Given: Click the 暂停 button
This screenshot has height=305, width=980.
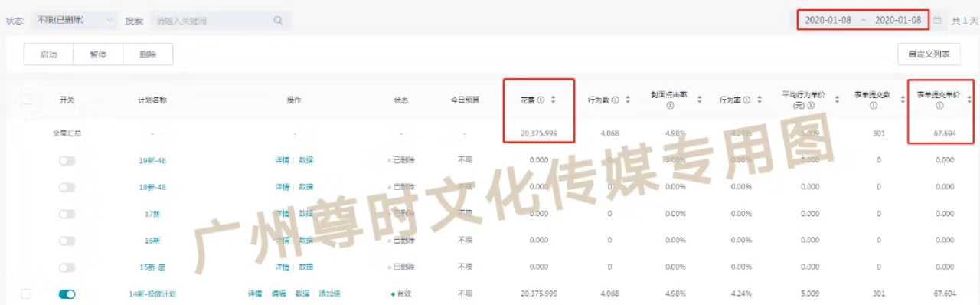Looking at the screenshot, I should click(98, 54).
